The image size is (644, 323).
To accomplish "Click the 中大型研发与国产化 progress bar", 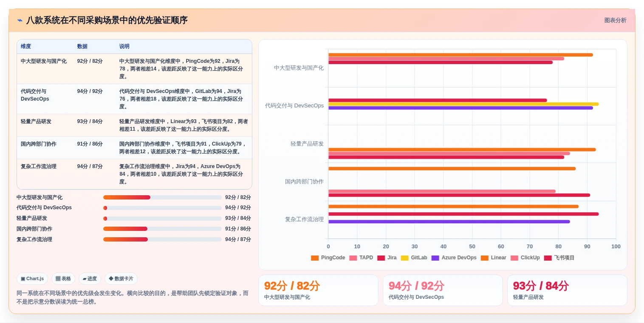I will point(162,197).
